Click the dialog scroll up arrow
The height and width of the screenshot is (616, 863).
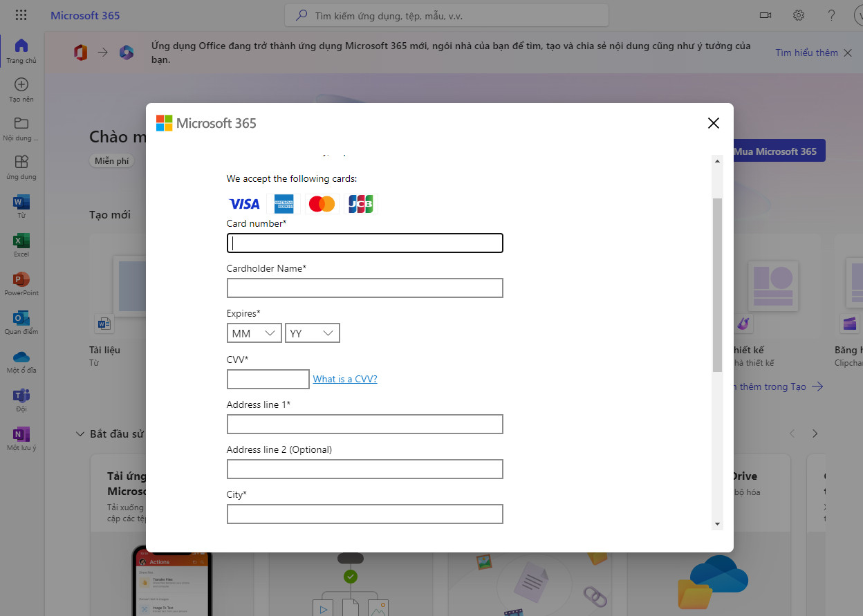[717, 161]
